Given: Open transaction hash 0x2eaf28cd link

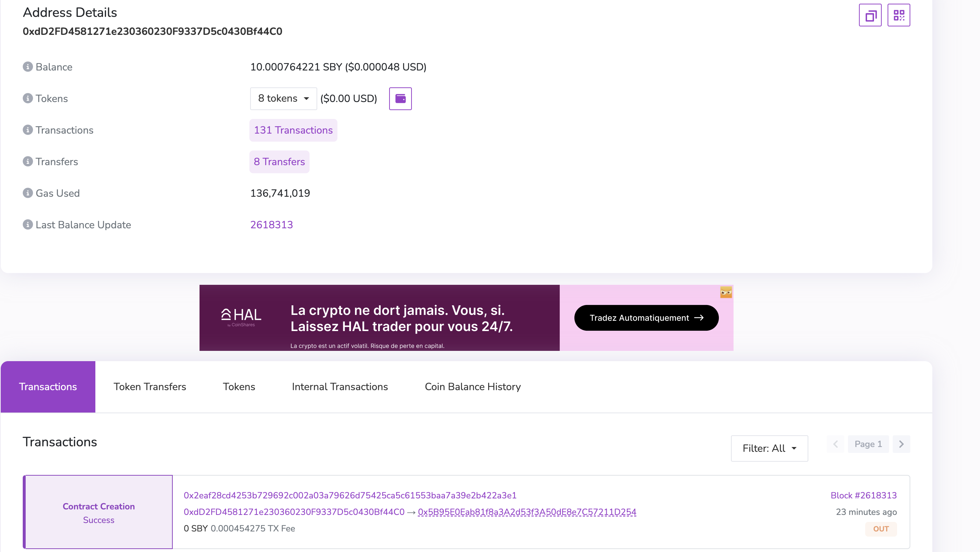Looking at the screenshot, I should click(350, 495).
